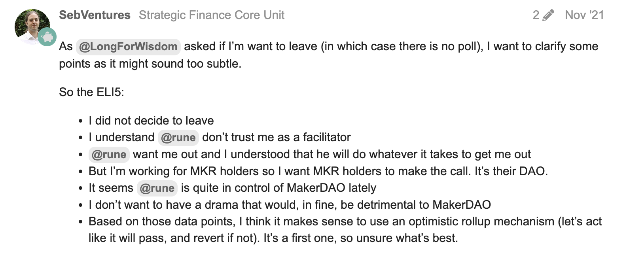Click the line "points as it might sound too subtle"
The width and height of the screenshot is (644, 257).
[150, 64]
